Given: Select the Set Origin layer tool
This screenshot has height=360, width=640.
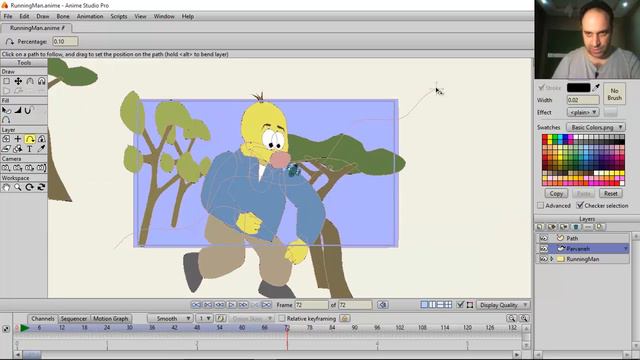Looking at the screenshot, I should (6, 139).
